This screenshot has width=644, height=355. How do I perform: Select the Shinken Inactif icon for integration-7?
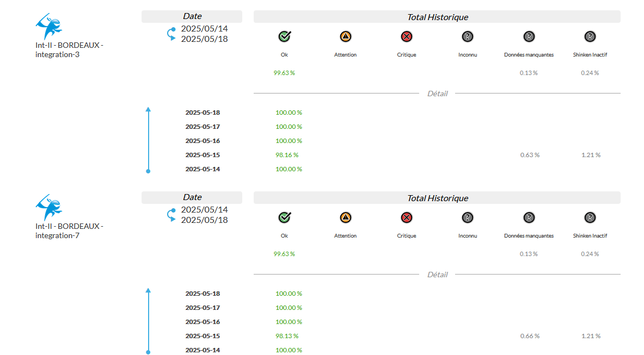(590, 218)
